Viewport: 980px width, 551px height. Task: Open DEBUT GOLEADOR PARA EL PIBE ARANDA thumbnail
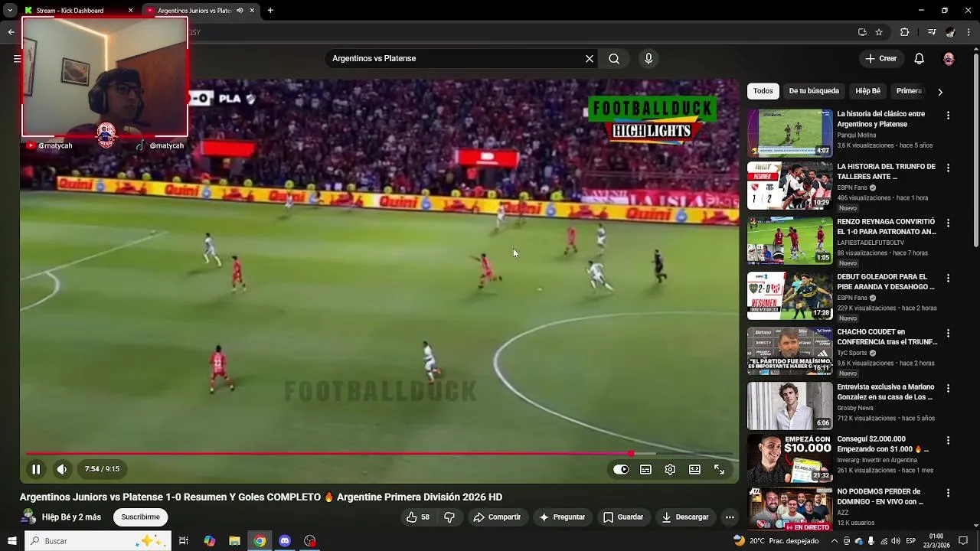(x=789, y=295)
